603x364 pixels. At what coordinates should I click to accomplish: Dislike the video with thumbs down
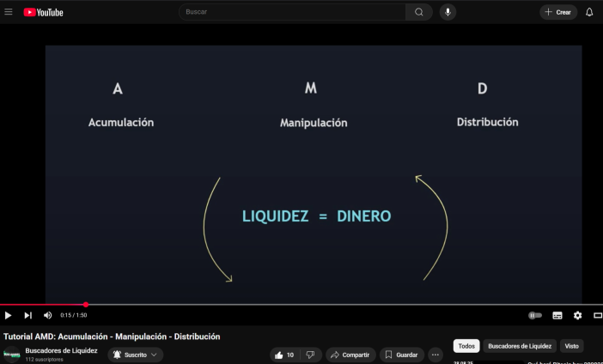(x=310, y=355)
